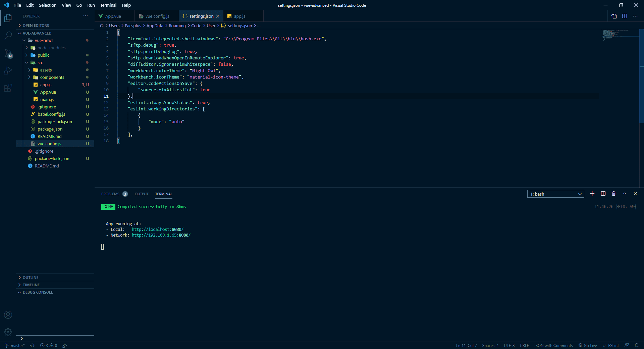Open the Source Control view
This screenshot has width=644, height=349.
pyautogui.click(x=8, y=53)
